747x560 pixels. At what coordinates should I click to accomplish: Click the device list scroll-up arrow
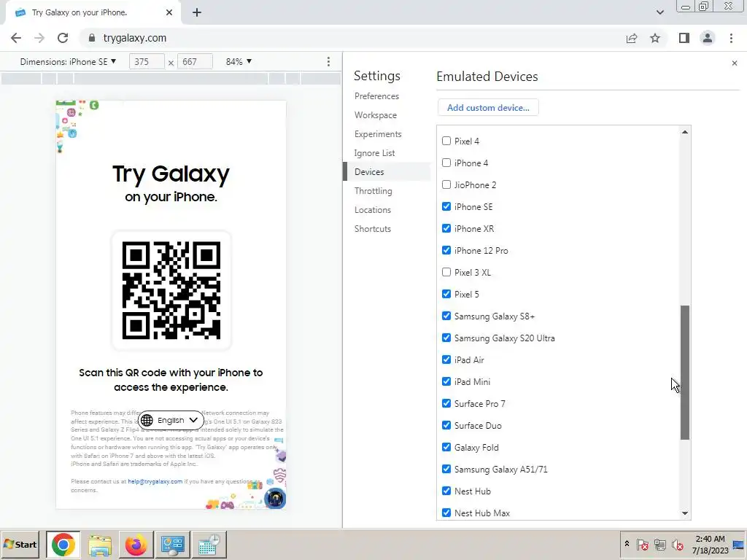[684, 132]
